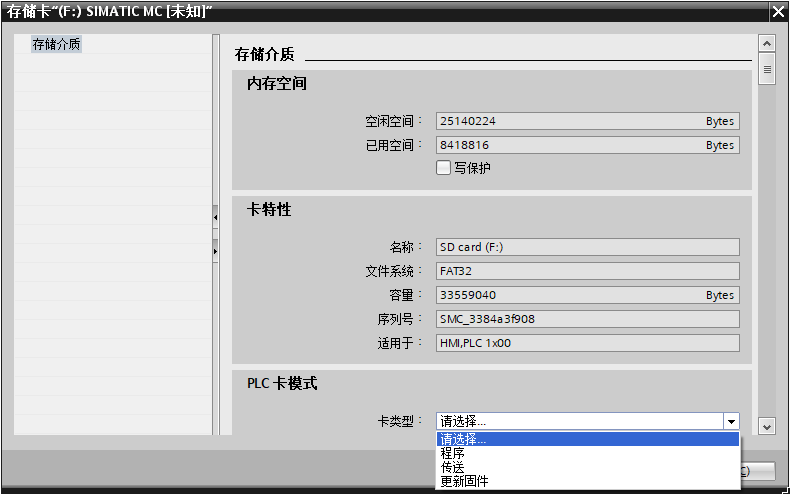Click the scrollbar down arrow
The height and width of the screenshot is (494, 790).
point(767,426)
